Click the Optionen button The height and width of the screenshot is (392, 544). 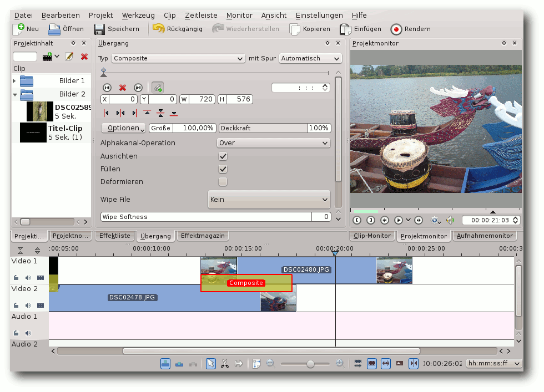click(124, 128)
